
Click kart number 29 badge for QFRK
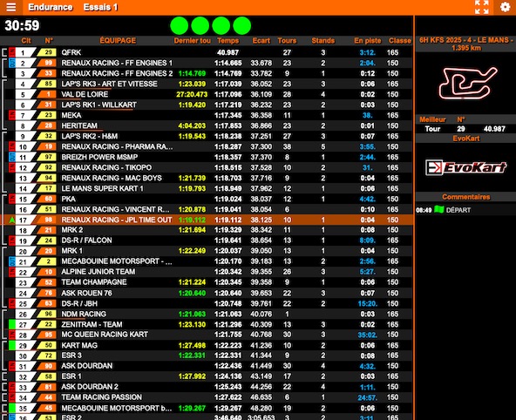[47, 52]
